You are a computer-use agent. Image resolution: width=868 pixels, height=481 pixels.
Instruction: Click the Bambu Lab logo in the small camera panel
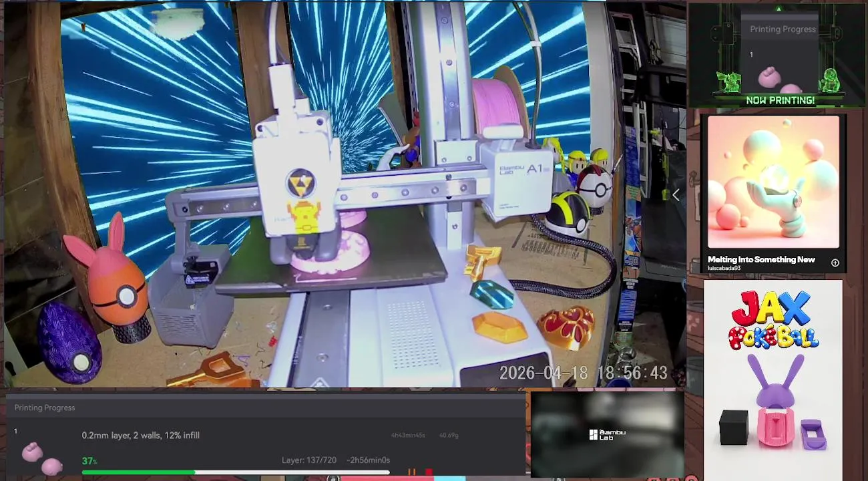[x=607, y=434]
